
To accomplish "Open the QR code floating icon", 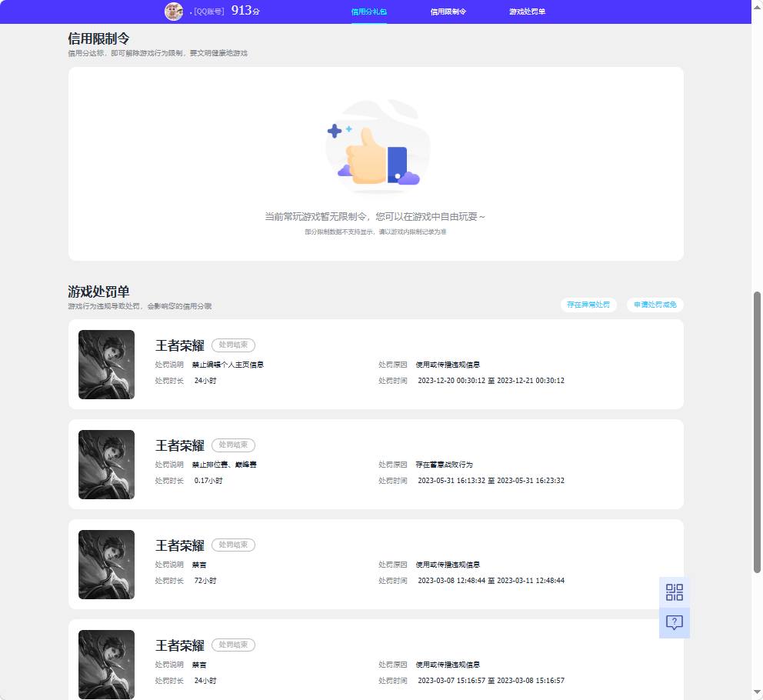I will (675, 592).
